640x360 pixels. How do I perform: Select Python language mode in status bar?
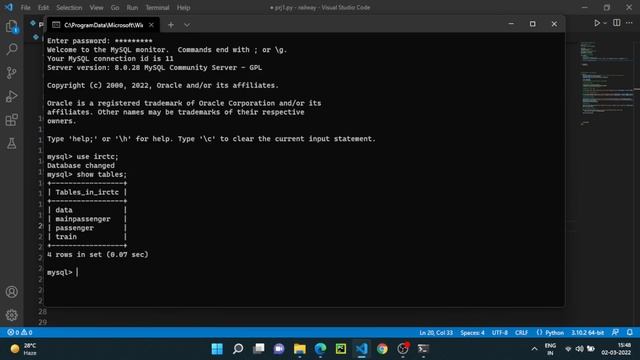[550, 333]
